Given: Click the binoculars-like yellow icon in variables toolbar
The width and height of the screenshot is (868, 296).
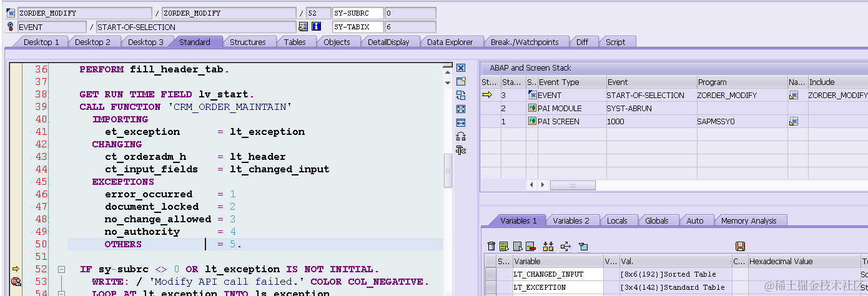Looking at the screenshot, I should [548, 246].
